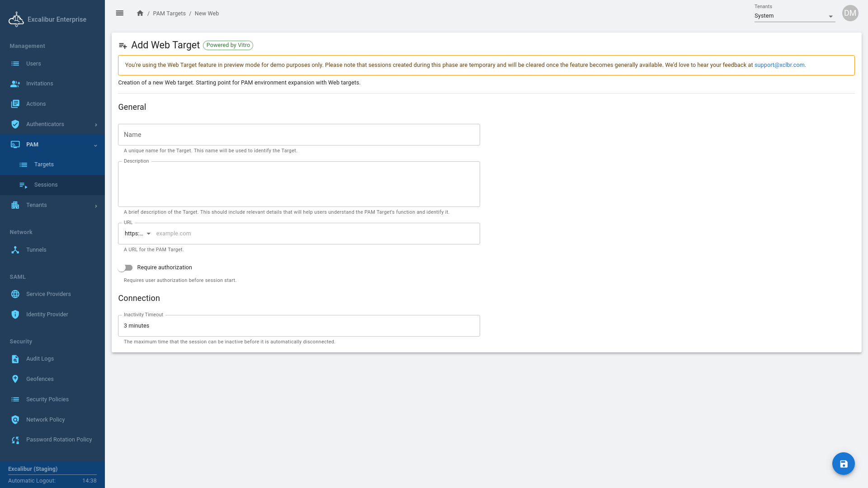This screenshot has width=868, height=488.
Task: Open the DM user avatar menu
Action: click(850, 13)
